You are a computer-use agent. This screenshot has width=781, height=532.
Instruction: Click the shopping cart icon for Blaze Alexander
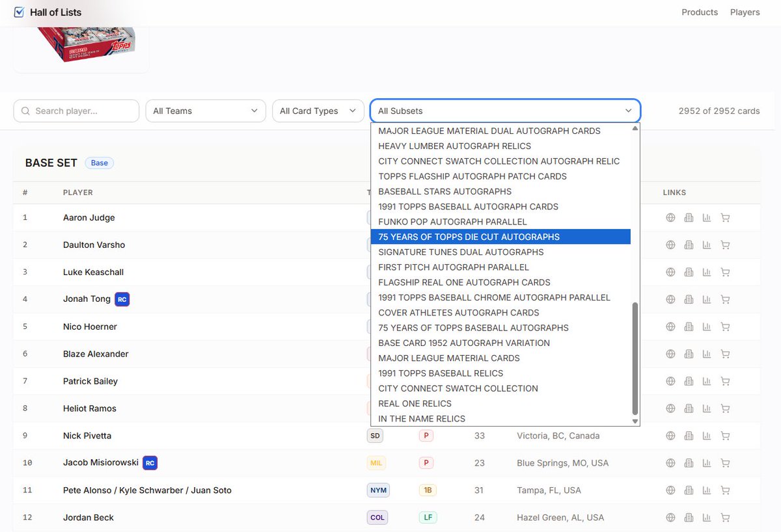click(x=725, y=354)
